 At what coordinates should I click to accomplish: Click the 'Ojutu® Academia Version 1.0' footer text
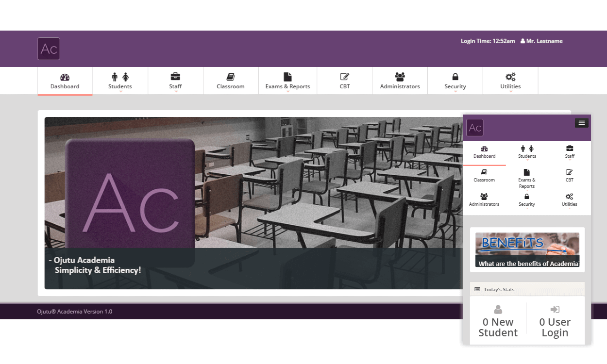75,312
